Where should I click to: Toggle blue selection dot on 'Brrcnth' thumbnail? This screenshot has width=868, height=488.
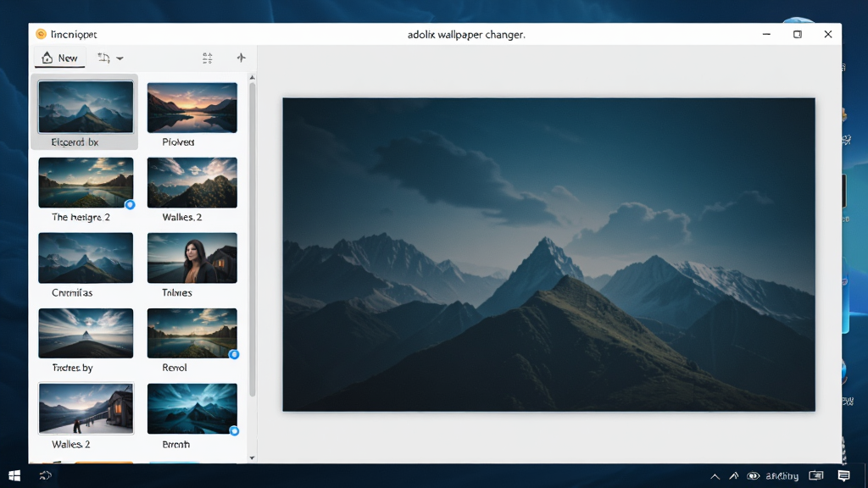click(x=234, y=431)
